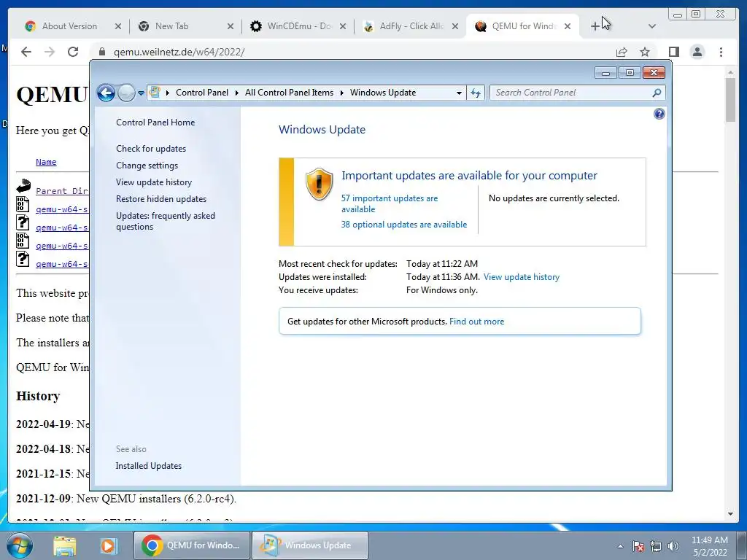Switch to About Version Chrome tab
Image resolution: width=747 pixels, height=560 pixels.
pos(69,26)
